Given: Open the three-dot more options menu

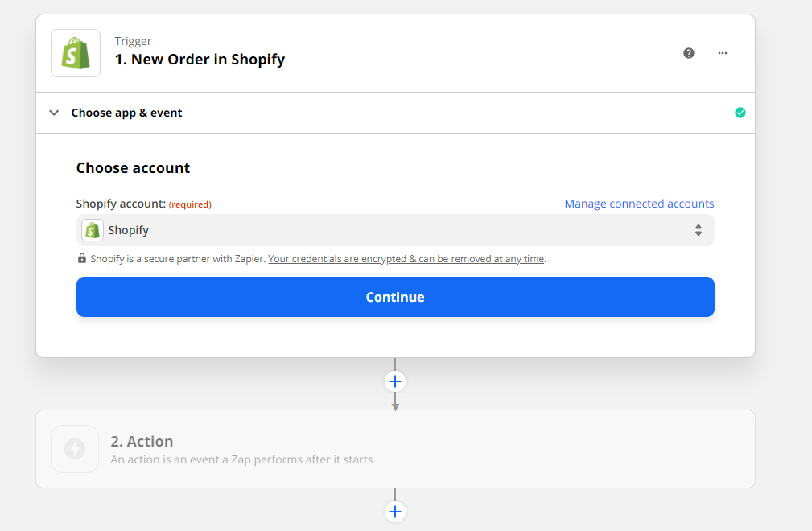Looking at the screenshot, I should tap(723, 53).
